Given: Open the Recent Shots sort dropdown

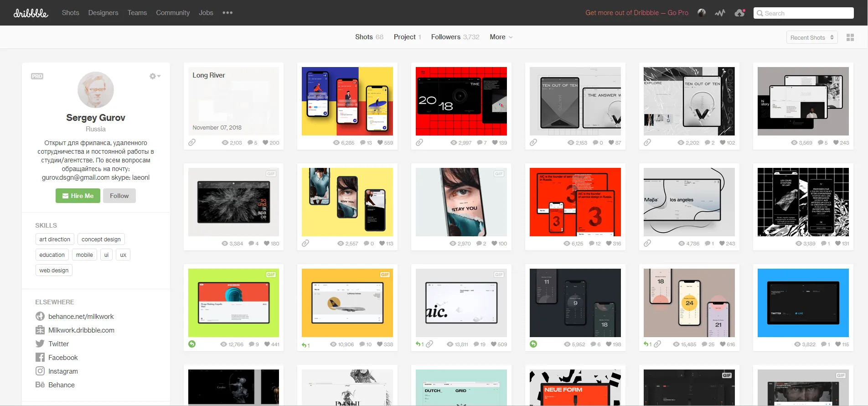Looking at the screenshot, I should click(x=812, y=37).
